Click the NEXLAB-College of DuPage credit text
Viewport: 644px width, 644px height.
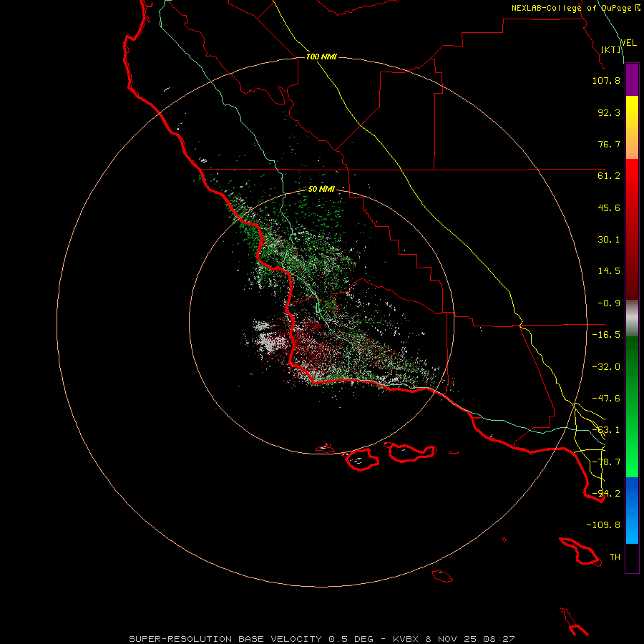(575, 8)
